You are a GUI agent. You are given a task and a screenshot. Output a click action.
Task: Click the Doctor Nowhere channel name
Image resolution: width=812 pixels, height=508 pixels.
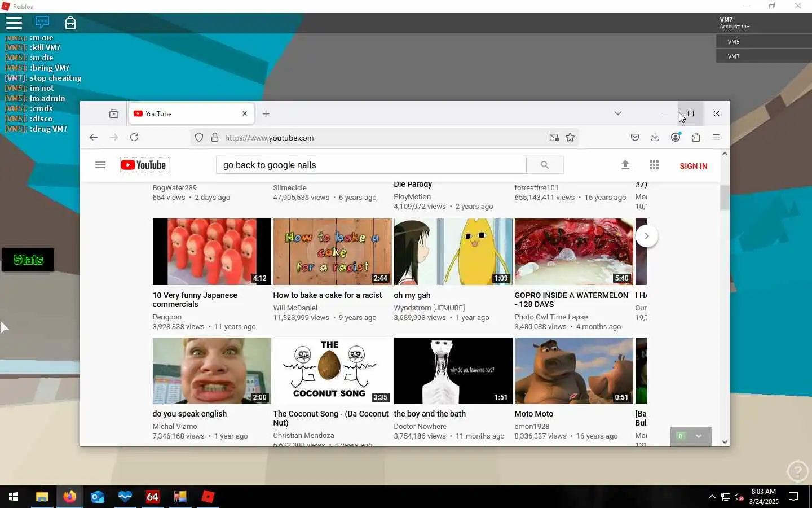pos(420,427)
